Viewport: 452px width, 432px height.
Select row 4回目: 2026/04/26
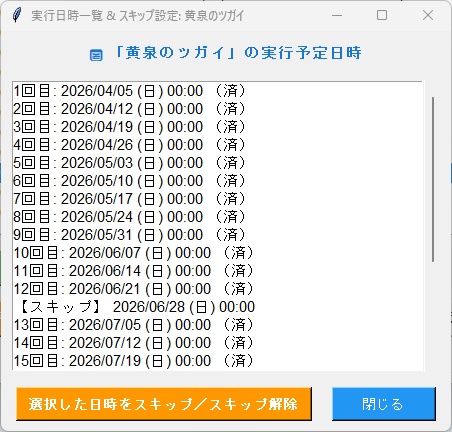tap(217, 145)
